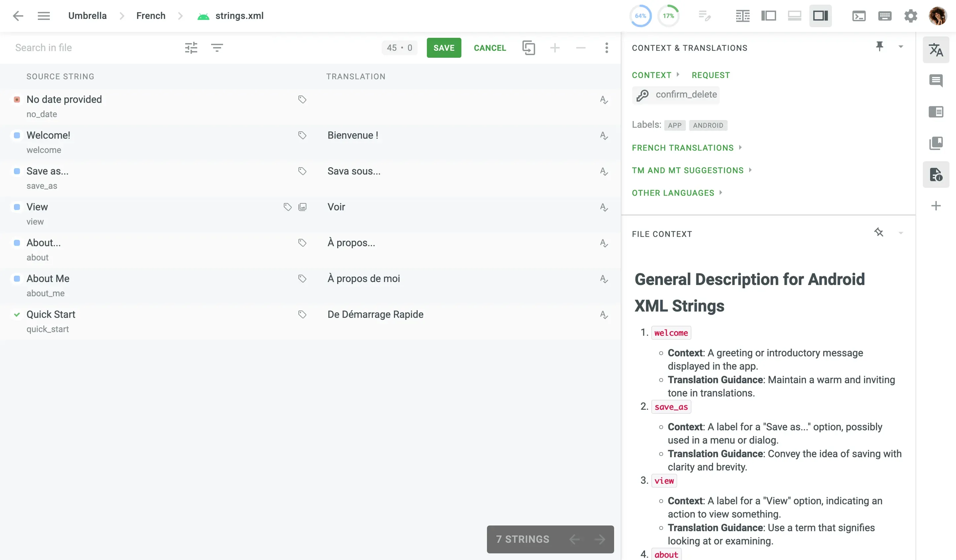Select the side-by-side editor view
The height and width of the screenshot is (560, 956).
[768, 16]
